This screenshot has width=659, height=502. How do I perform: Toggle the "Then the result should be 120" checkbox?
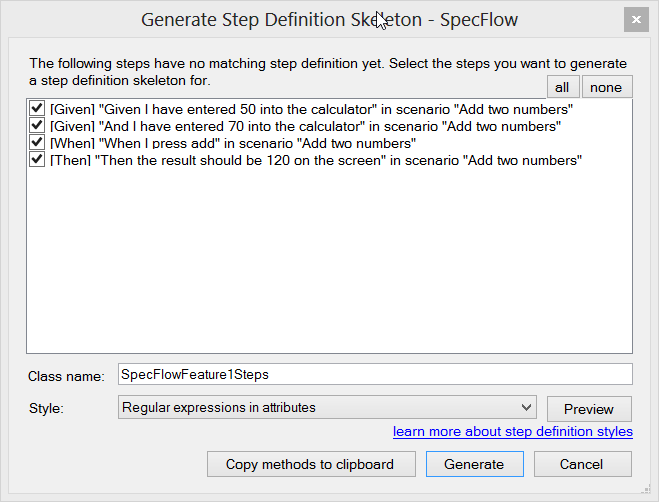point(37,159)
